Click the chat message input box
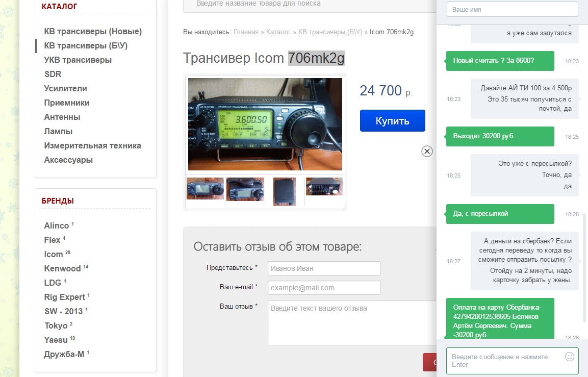The height and width of the screenshot is (377, 588). (512, 361)
